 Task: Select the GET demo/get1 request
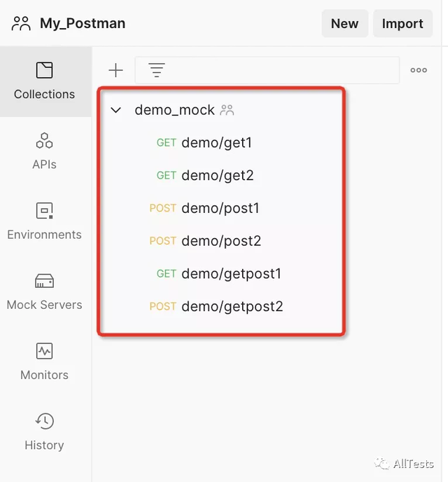[x=204, y=143]
